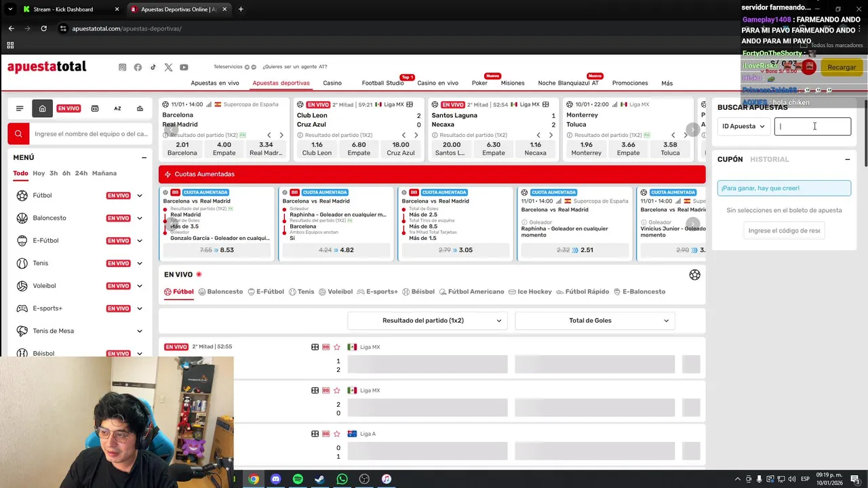Open the ID Apuesta dropdown
The height and width of the screenshot is (488, 868).
[744, 126]
